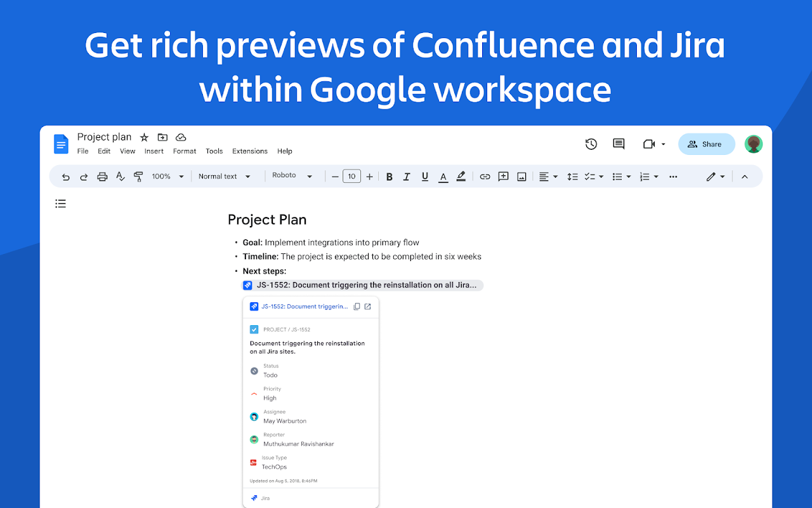Open the issue in a new tab
This screenshot has width=812, height=508.
(367, 306)
